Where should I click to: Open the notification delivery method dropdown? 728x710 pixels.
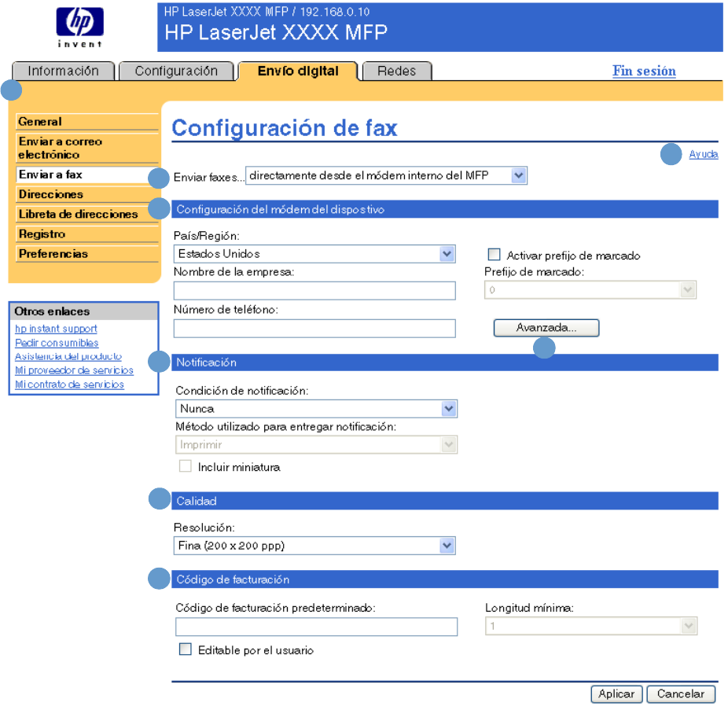click(316, 444)
